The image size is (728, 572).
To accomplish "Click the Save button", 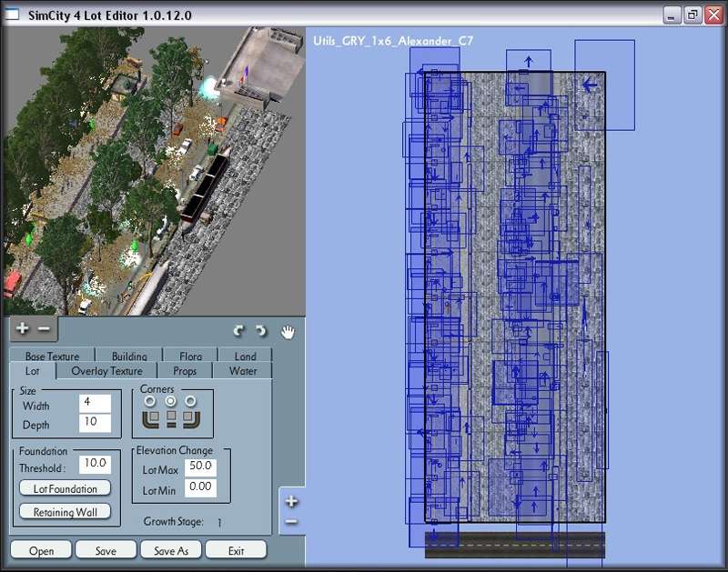I will (106, 550).
